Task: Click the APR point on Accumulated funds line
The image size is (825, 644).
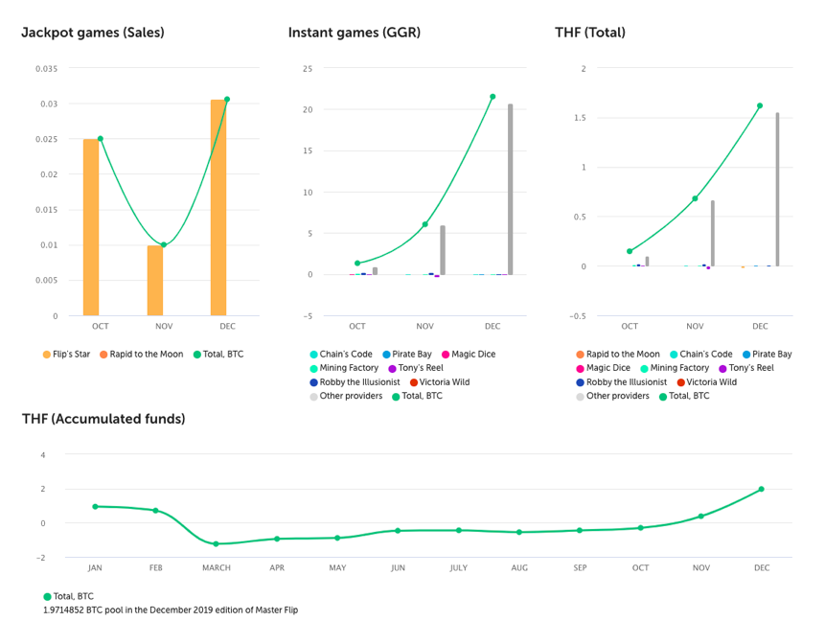Action: click(x=277, y=539)
